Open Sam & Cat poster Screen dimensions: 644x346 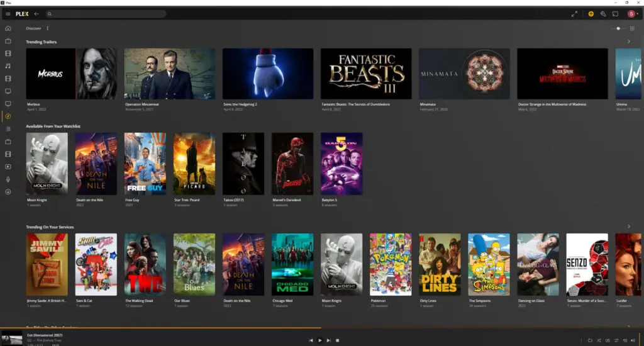[96, 264]
